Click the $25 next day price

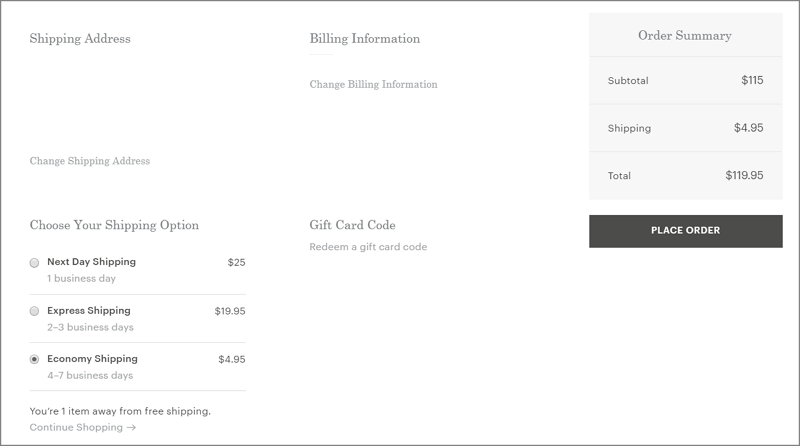tap(236, 262)
